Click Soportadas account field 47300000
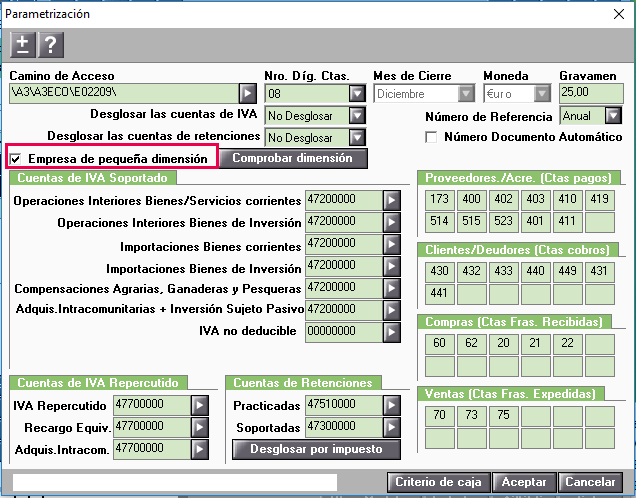 point(344,427)
